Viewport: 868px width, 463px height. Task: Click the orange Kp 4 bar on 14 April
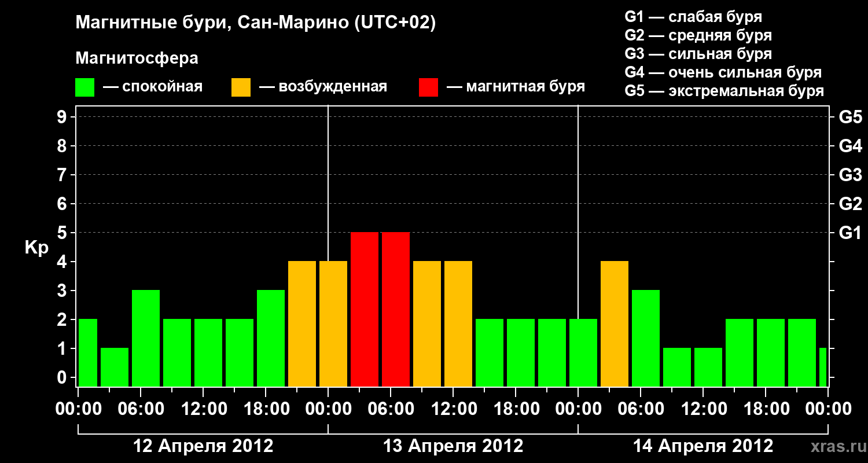(615, 324)
